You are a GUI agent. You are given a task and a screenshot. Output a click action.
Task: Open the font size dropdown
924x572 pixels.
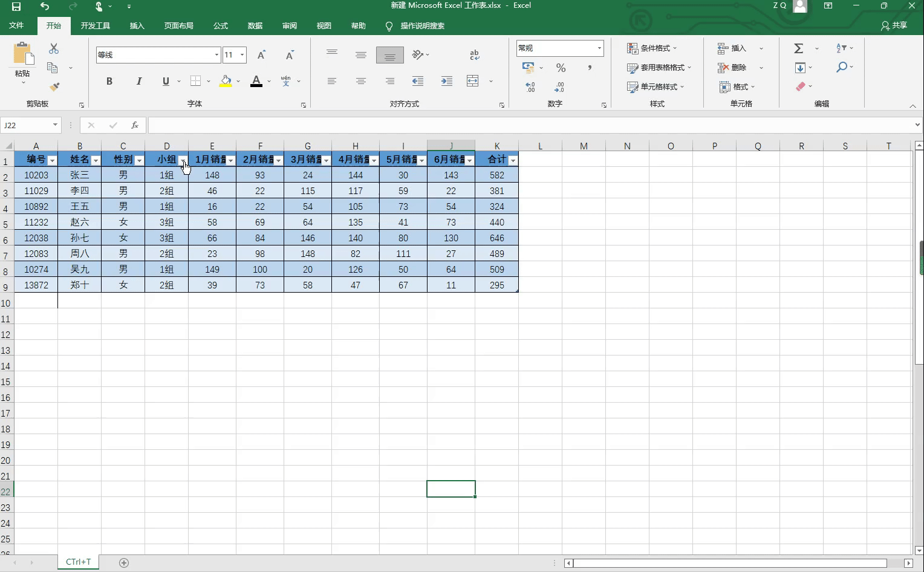point(242,55)
